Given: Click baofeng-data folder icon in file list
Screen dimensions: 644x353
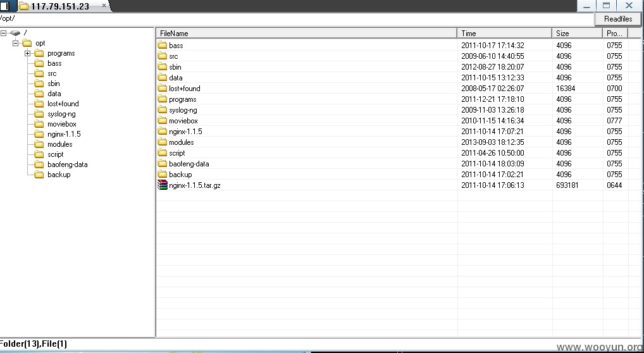Looking at the screenshot, I should (162, 163).
